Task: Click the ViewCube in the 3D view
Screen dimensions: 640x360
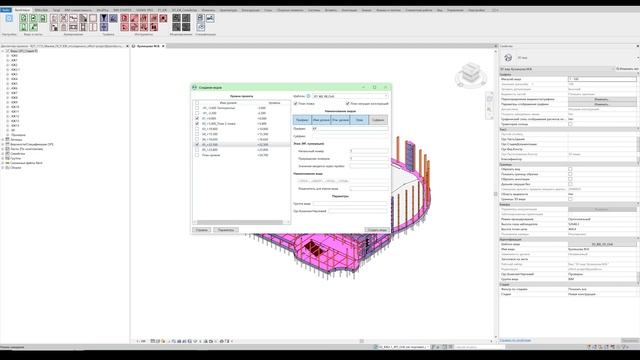Action: tap(471, 74)
